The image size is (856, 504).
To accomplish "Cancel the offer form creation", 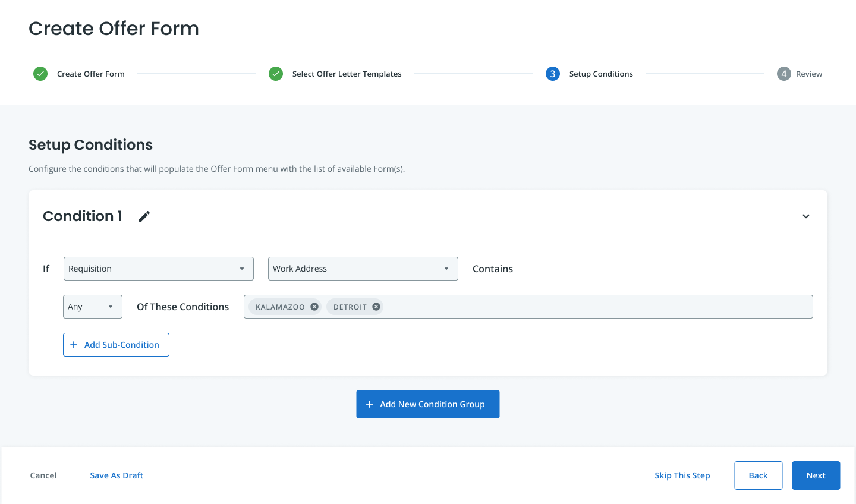I will pyautogui.click(x=43, y=475).
